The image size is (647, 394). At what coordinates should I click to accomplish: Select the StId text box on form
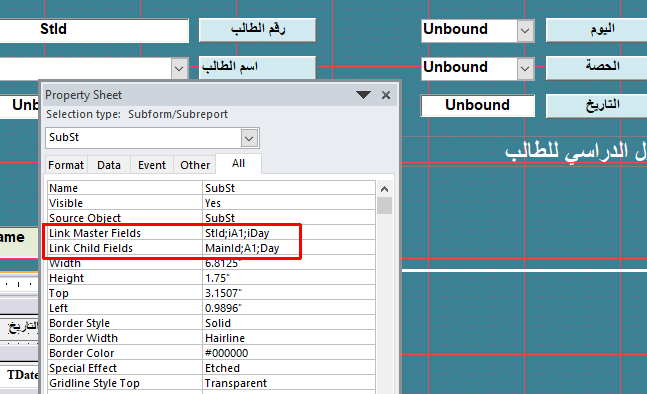tap(94, 30)
